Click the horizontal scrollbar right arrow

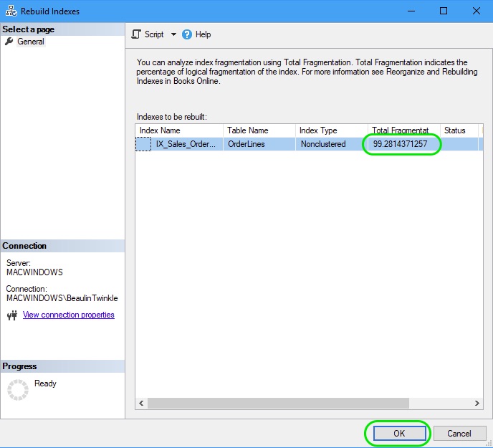tap(477, 403)
